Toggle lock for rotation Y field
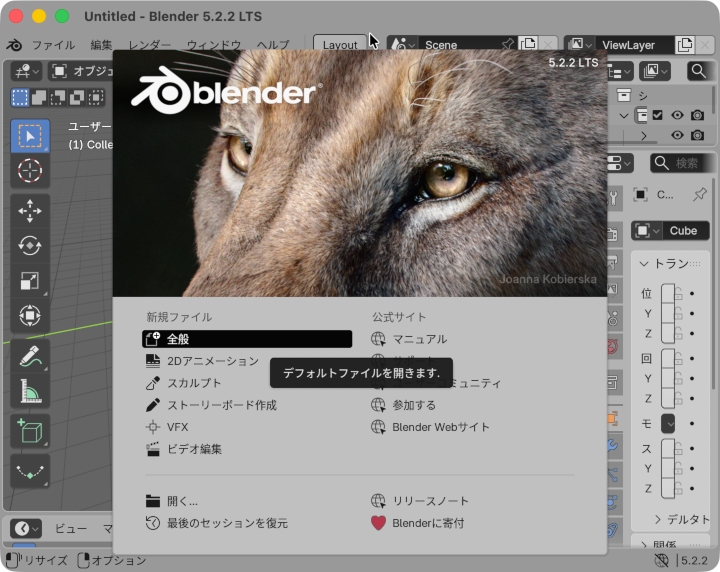Screen dimensions: 720x572 pyautogui.click(x=678, y=379)
